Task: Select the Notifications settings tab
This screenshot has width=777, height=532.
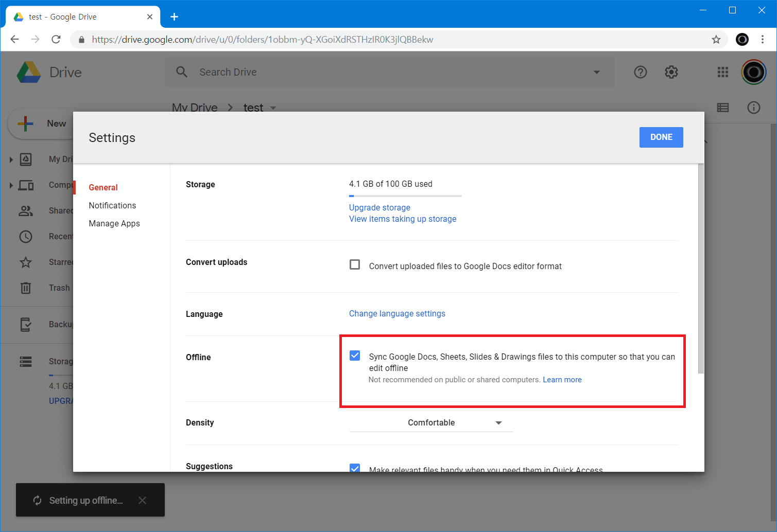Action: 112,205
